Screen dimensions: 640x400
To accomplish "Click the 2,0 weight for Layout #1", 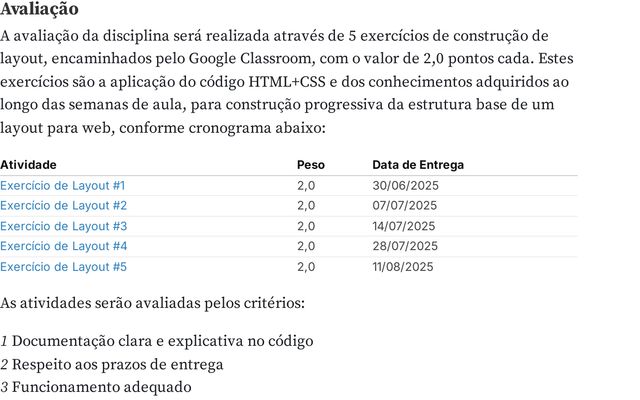I will [x=306, y=186].
